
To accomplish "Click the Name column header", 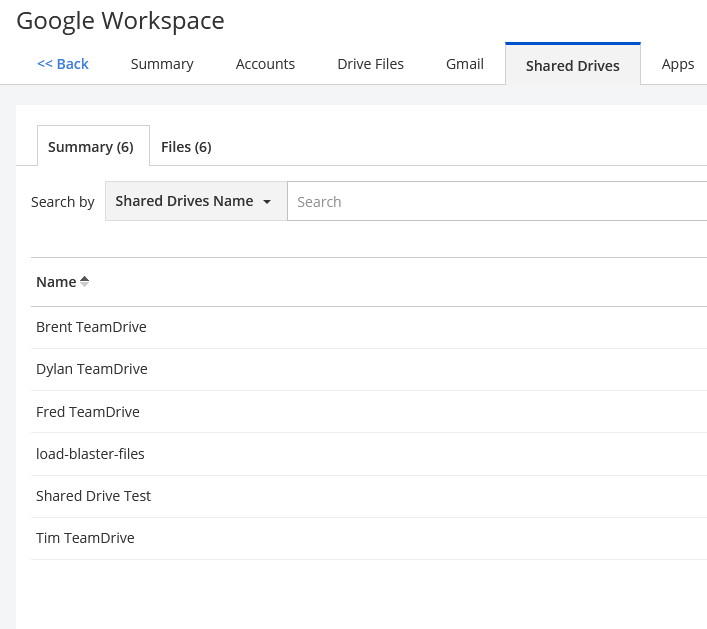I will click(56, 282).
